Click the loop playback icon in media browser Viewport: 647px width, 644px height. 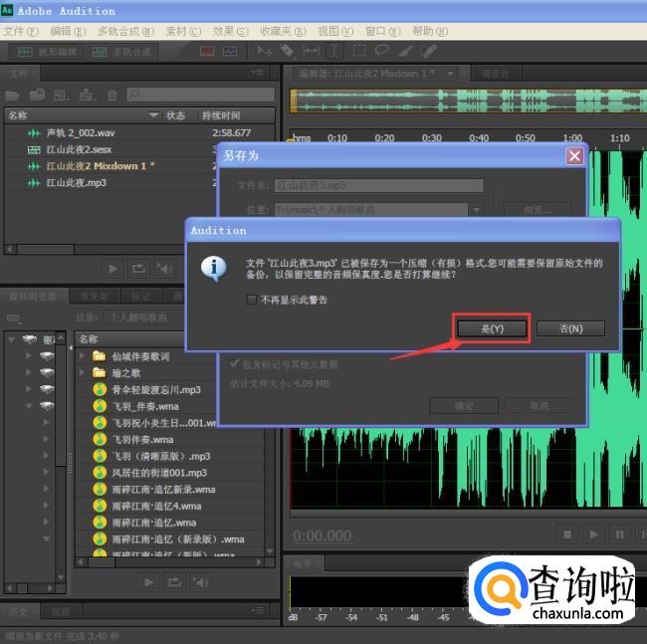pyautogui.click(x=174, y=581)
